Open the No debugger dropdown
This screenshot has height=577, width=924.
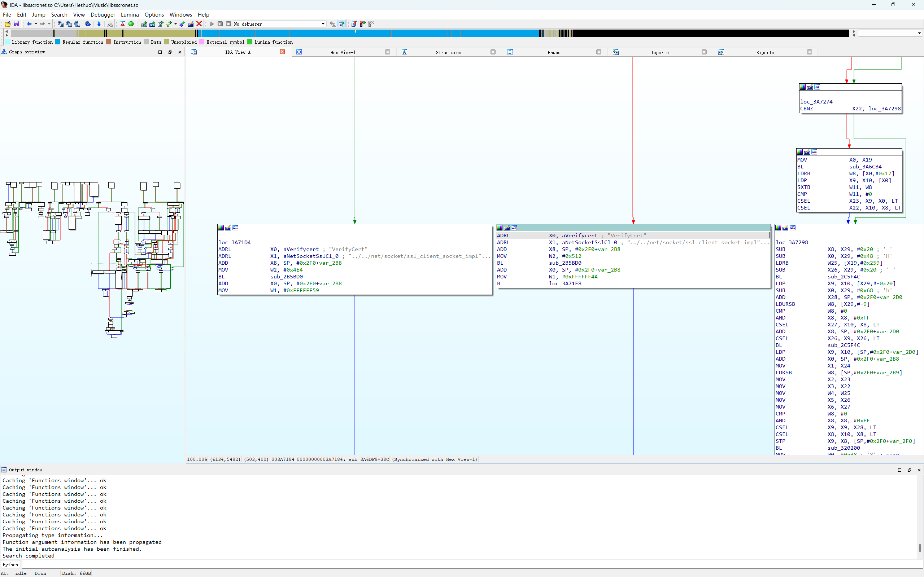(323, 24)
